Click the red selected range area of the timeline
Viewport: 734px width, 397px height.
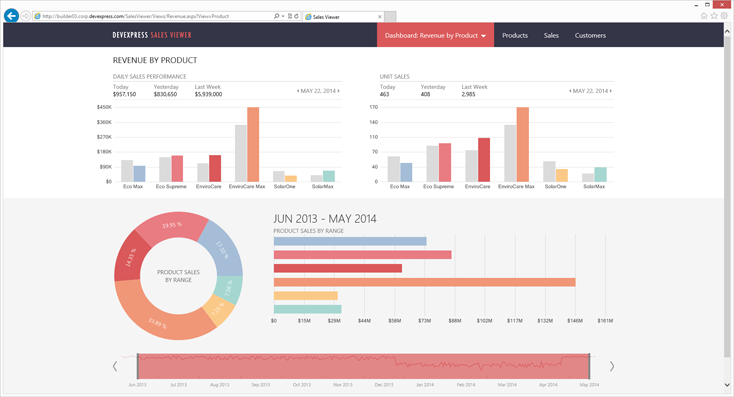[x=363, y=367]
